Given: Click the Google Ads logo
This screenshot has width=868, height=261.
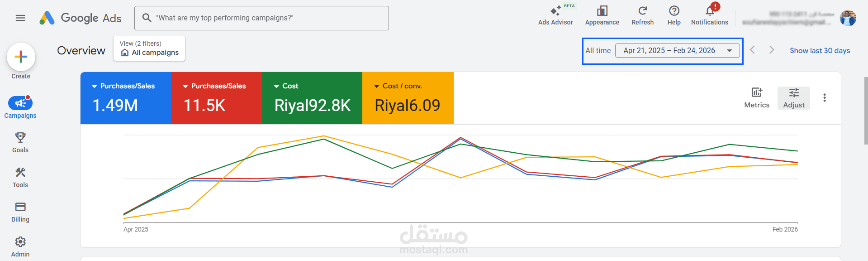Looking at the screenshot, I should (80, 18).
